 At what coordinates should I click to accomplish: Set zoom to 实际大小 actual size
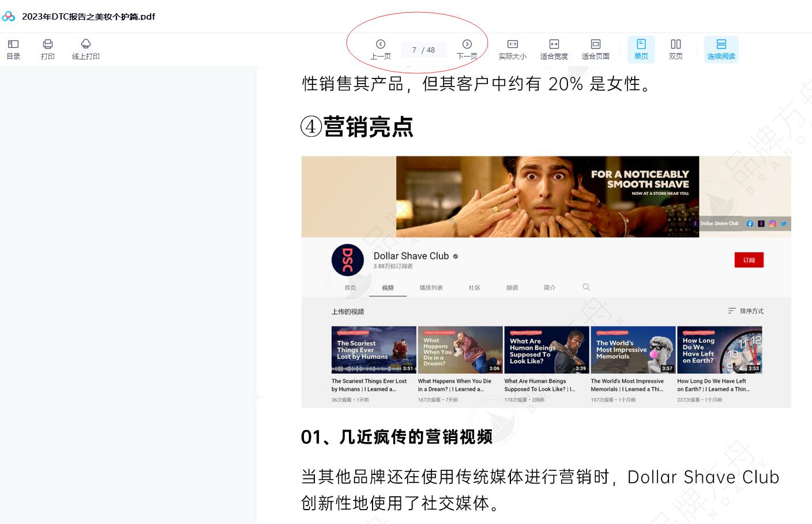click(512, 49)
